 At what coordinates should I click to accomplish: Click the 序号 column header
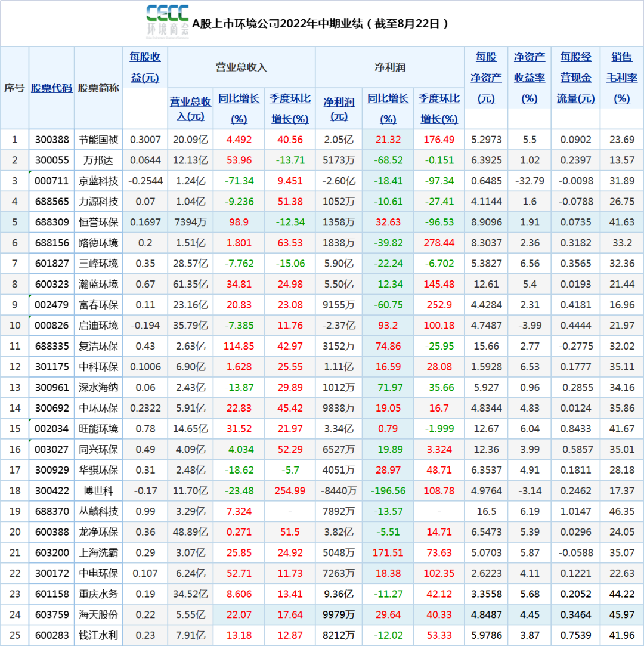(14, 88)
